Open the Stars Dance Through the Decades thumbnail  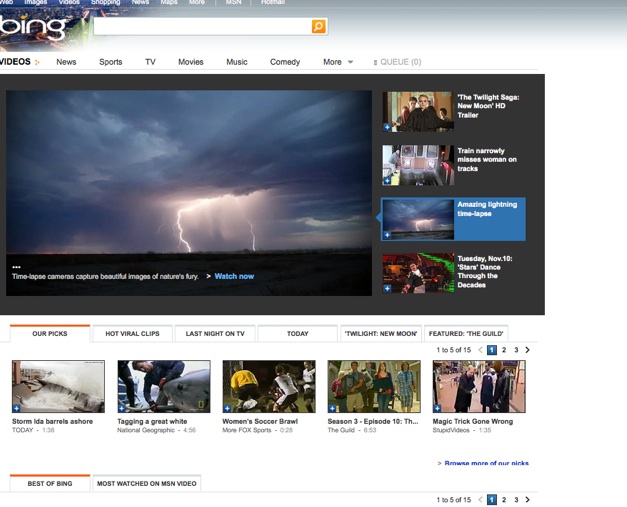click(418, 272)
